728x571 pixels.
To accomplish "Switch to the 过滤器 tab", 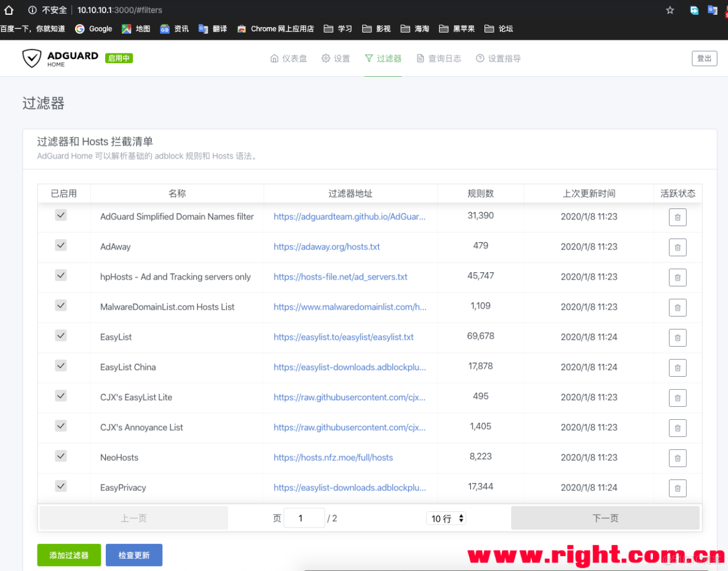I will pyautogui.click(x=383, y=58).
